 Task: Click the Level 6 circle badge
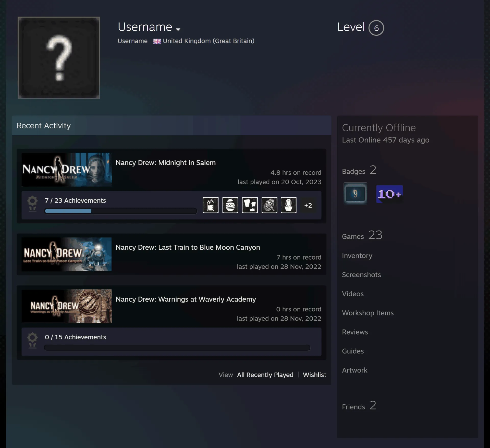[x=376, y=28]
